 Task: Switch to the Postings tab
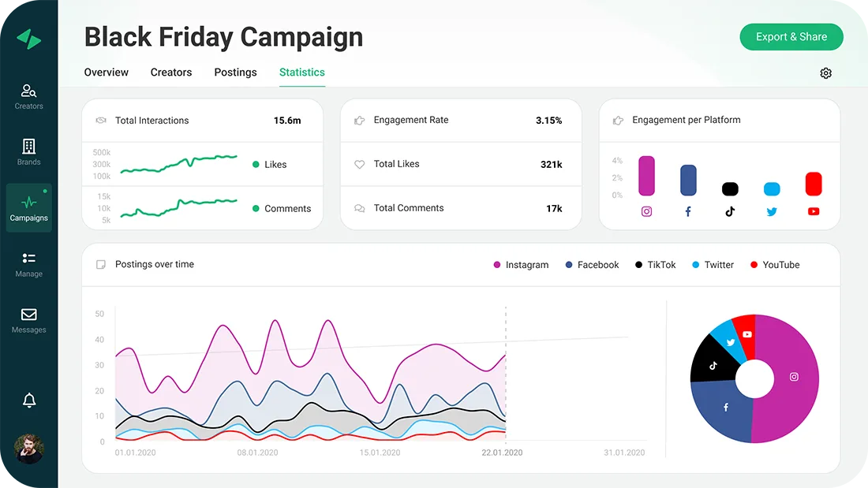[x=235, y=73]
